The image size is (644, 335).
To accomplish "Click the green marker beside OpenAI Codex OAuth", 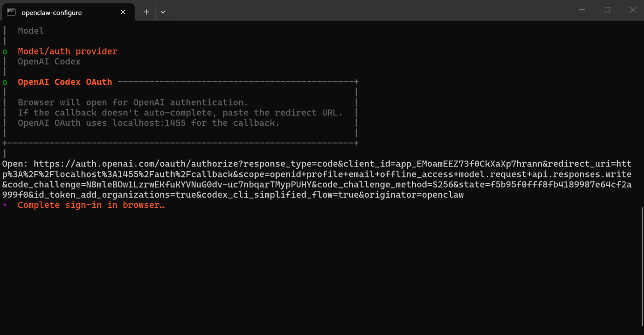I will (x=5, y=82).
